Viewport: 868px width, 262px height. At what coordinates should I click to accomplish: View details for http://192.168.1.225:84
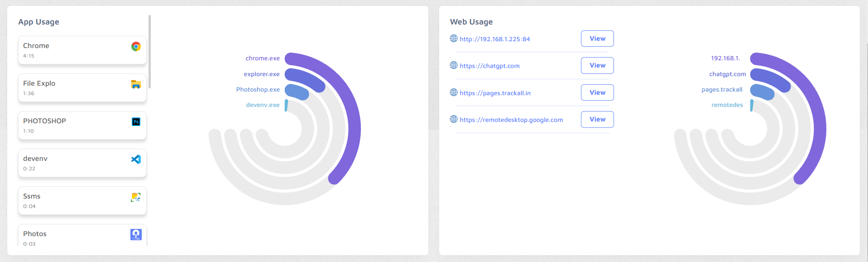pyautogui.click(x=597, y=39)
